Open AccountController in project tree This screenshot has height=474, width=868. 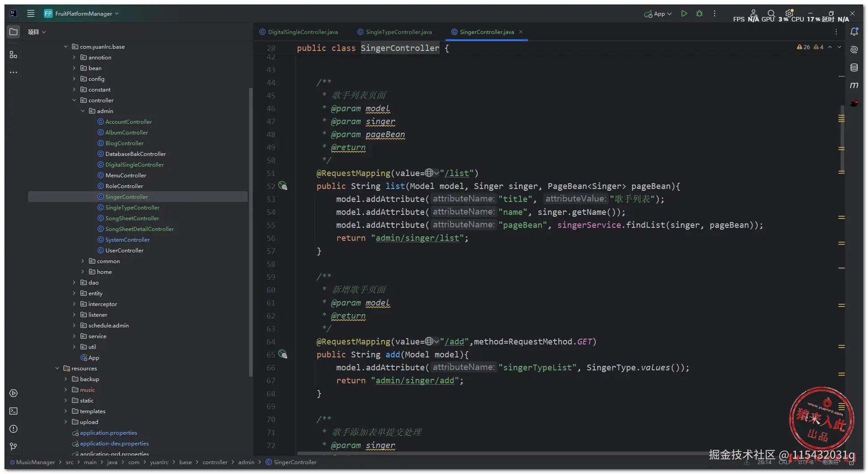(x=129, y=122)
